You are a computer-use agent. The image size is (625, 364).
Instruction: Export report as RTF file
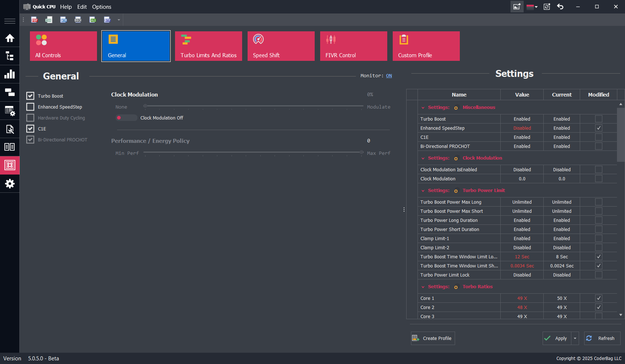point(107,20)
